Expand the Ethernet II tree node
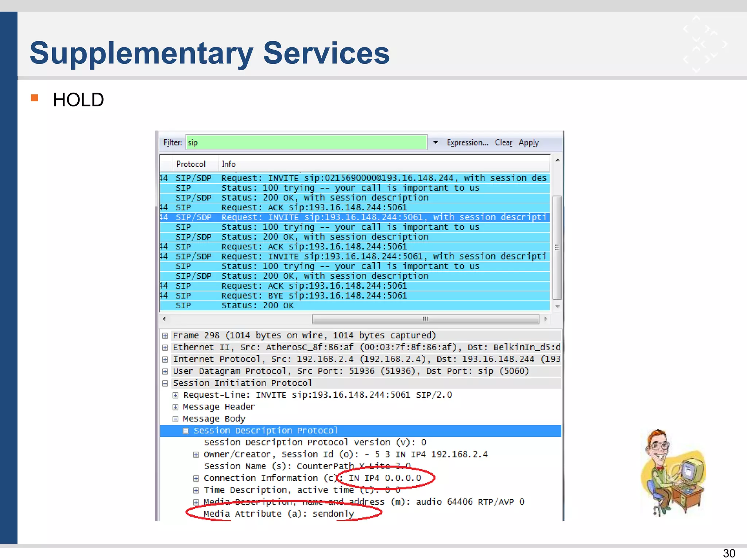This screenshot has width=747, height=560. tap(165, 347)
